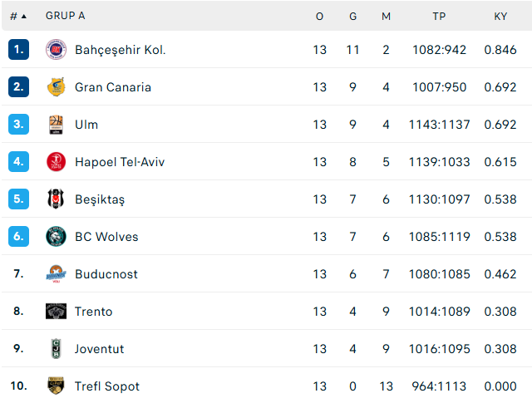Sort standings by TP column header
This screenshot has width=532, height=403.
click(439, 17)
